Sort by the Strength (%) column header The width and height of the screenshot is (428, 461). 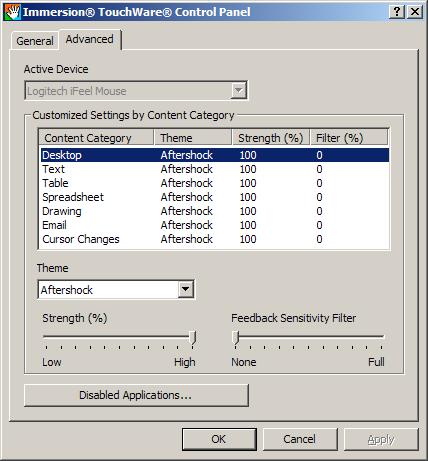pos(271,138)
